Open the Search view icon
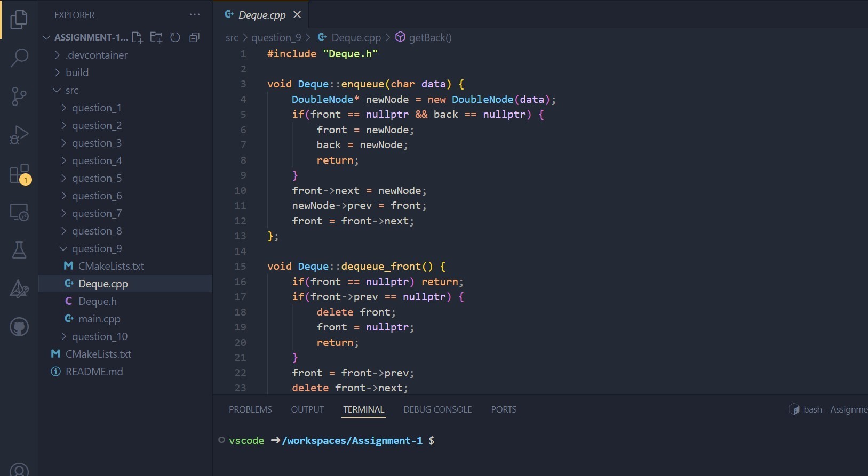This screenshot has height=476, width=868. (x=19, y=58)
